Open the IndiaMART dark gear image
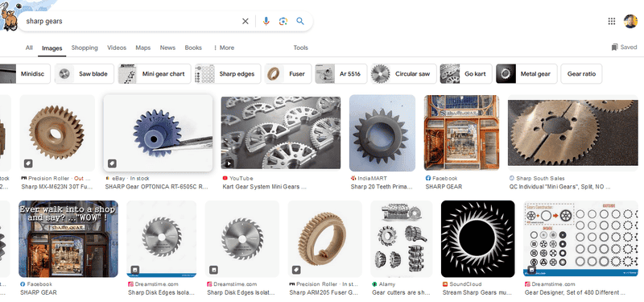 click(x=382, y=133)
